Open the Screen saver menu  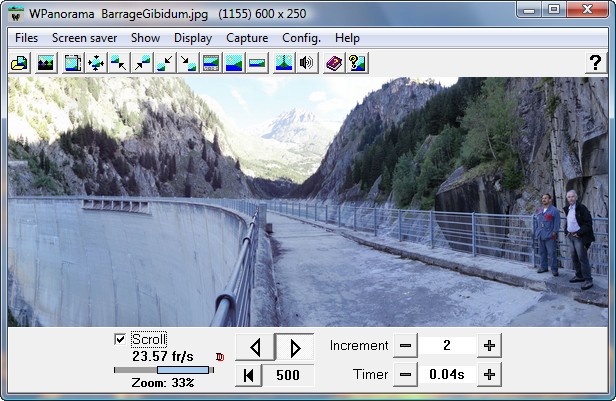coord(84,38)
